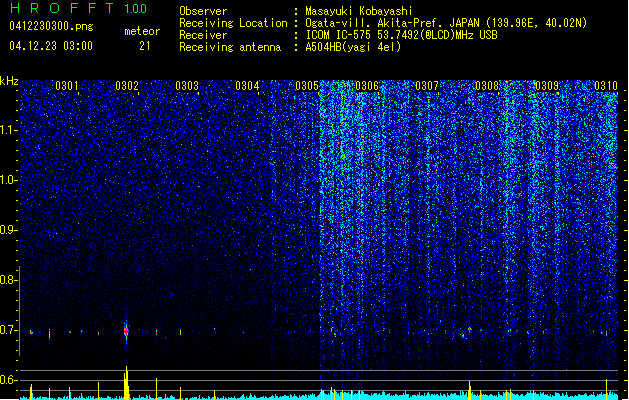This screenshot has width=629, height=400.
Task: Click the meteor count label
Action: (x=142, y=31)
